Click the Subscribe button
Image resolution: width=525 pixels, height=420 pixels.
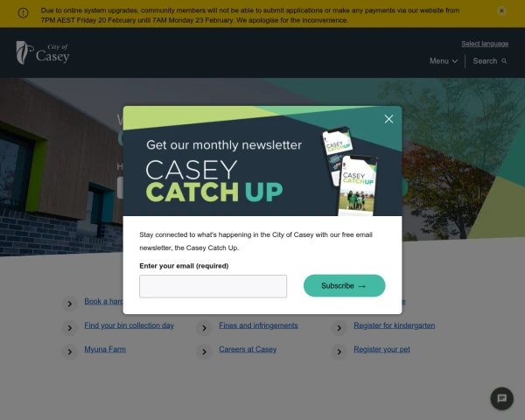[344, 286]
